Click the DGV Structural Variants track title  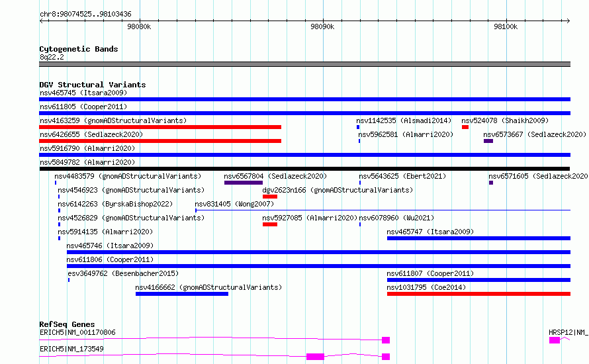tap(93, 85)
